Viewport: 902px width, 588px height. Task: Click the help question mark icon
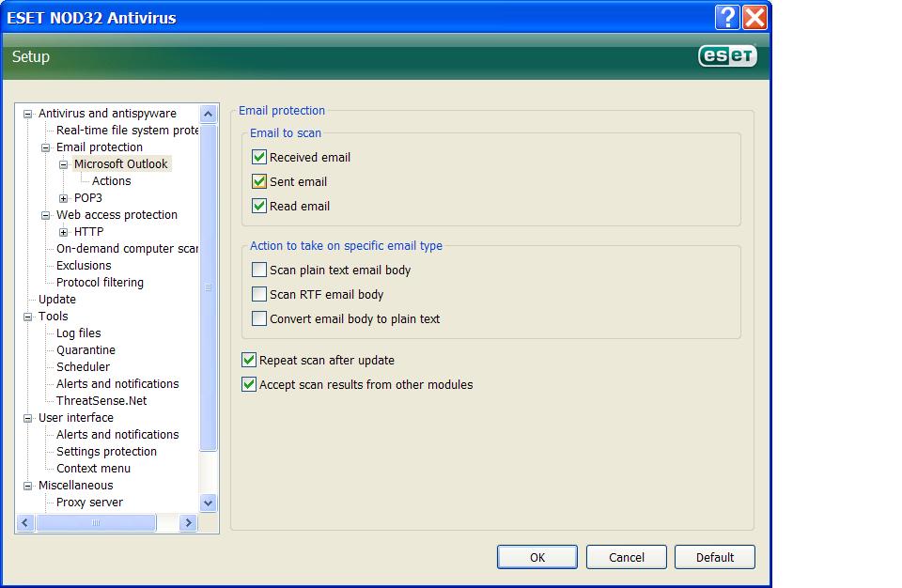pyautogui.click(x=727, y=17)
